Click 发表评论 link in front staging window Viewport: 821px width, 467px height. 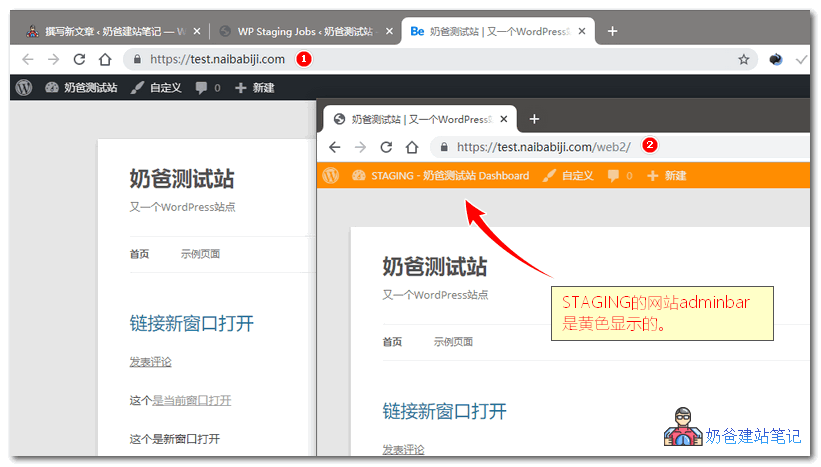click(403, 450)
